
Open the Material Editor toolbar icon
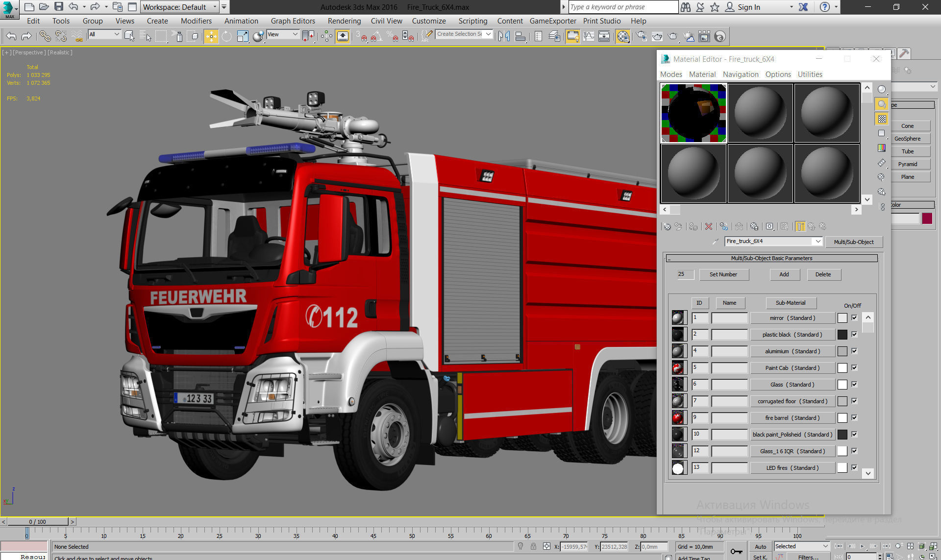[623, 36]
